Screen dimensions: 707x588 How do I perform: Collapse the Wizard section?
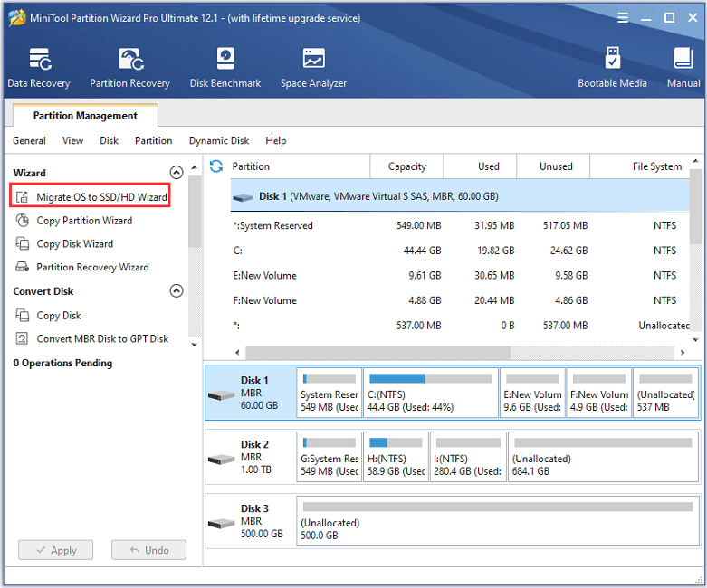pos(177,173)
